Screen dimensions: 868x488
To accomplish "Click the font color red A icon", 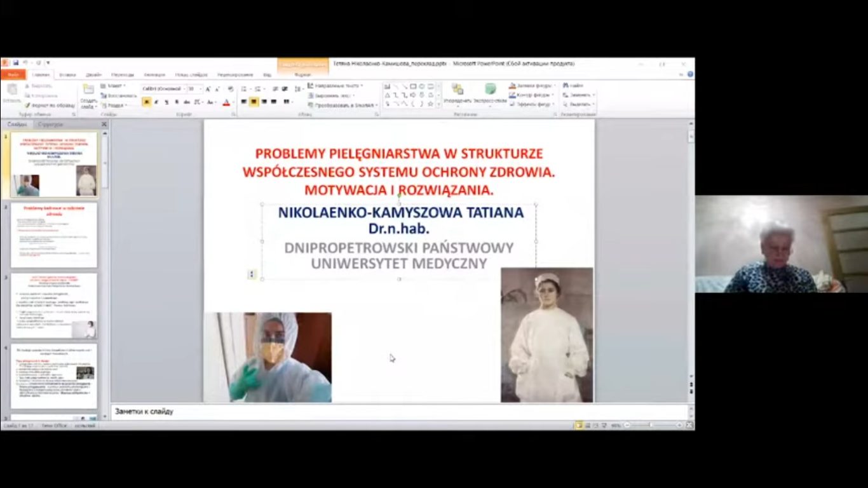I will click(x=226, y=102).
